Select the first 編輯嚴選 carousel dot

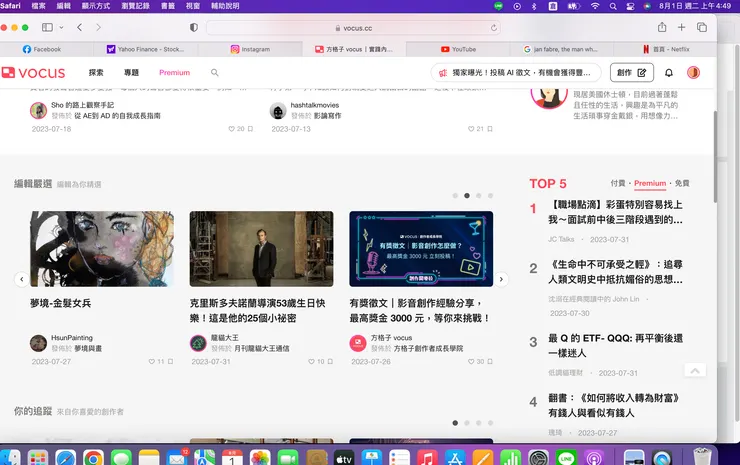pos(455,195)
